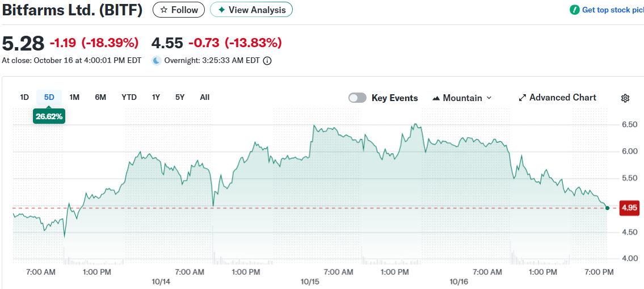This screenshot has width=644, height=289.
Task: Click the Advanced Chart expand arrows icon
Action: pos(523,98)
